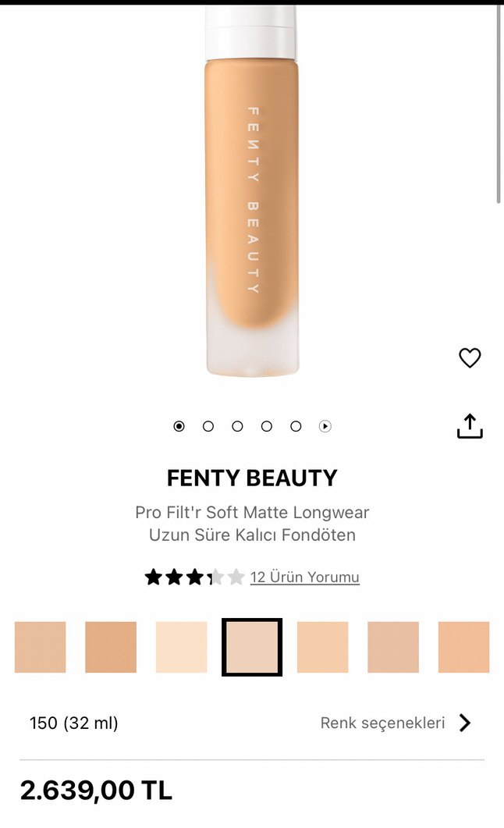Switch to second product image dot
Image resolution: width=504 pixels, height=828 pixels.
[208, 426]
